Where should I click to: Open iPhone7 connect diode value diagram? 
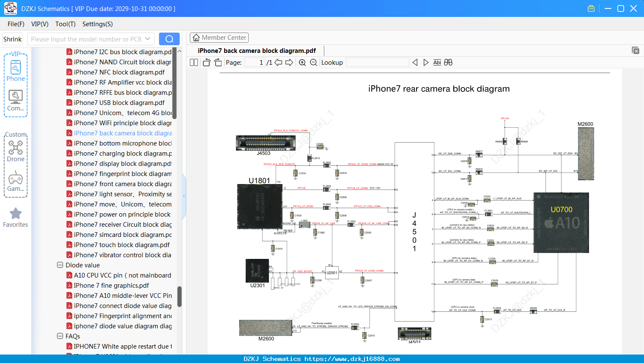click(x=123, y=306)
